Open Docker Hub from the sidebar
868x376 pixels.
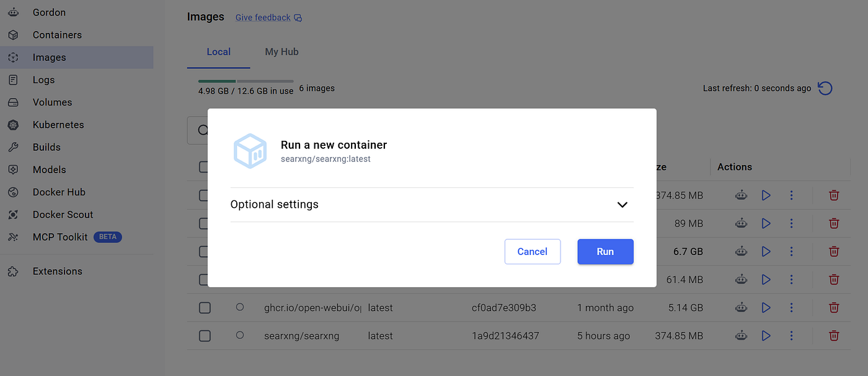pyautogui.click(x=59, y=192)
